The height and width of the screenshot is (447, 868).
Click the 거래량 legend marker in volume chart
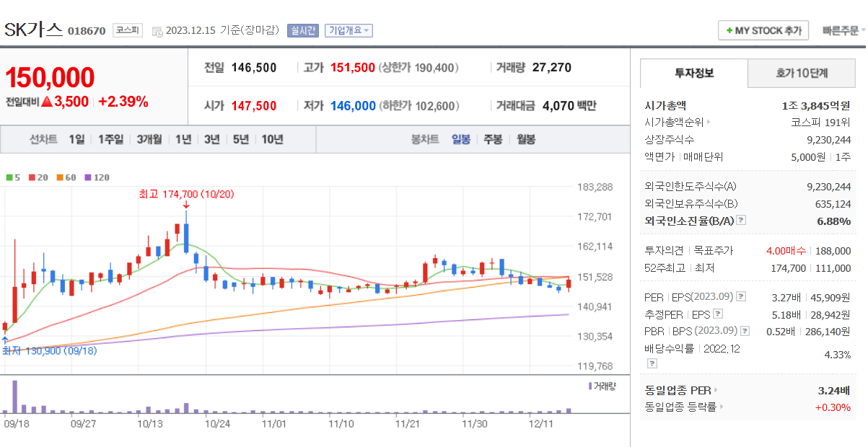[x=590, y=386]
